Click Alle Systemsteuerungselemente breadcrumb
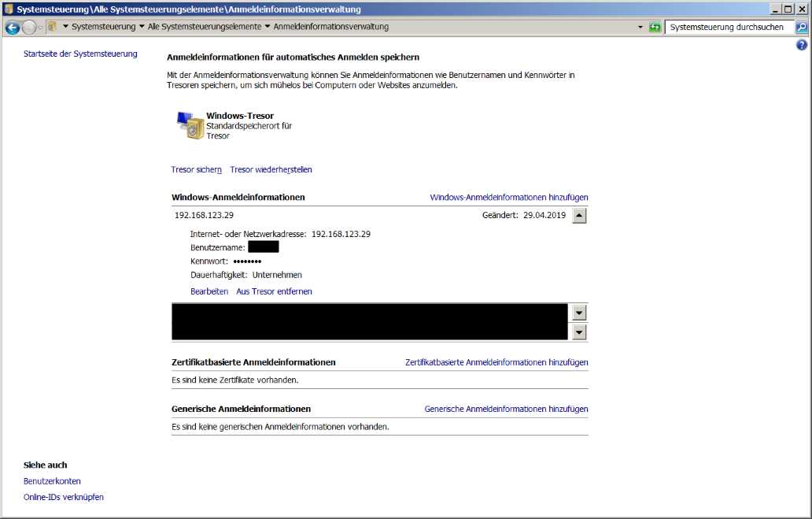 point(205,27)
